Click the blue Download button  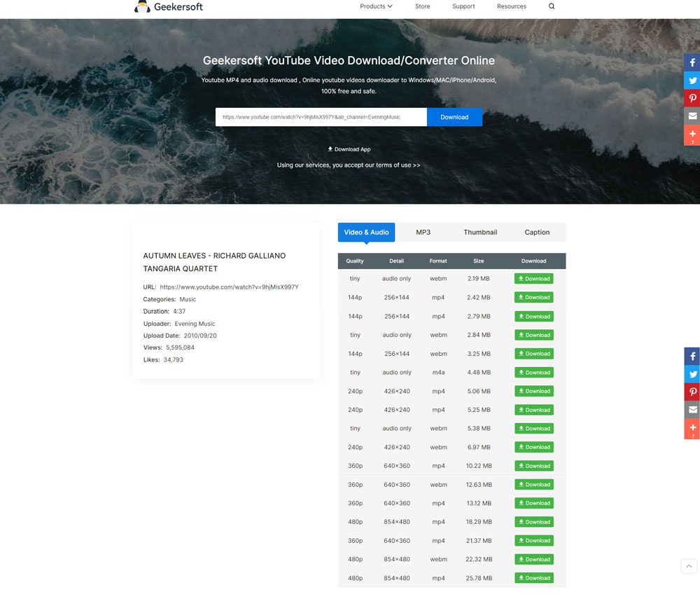[454, 117]
